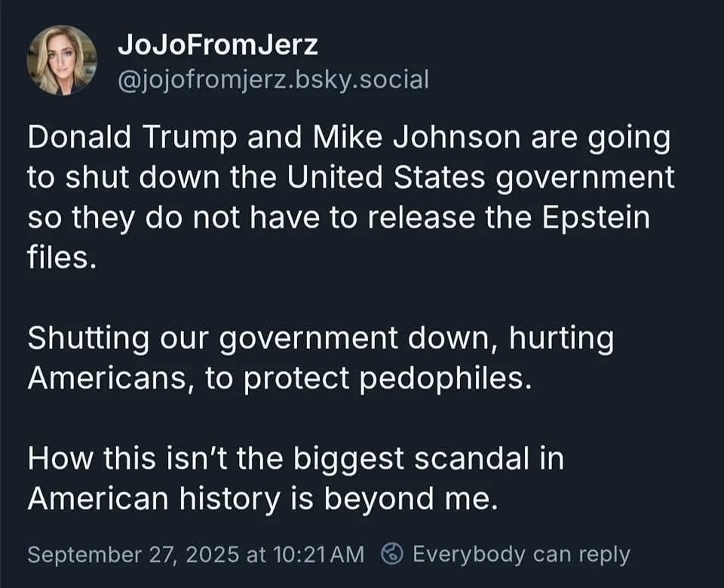This screenshot has width=724, height=588.
Task: Click 'so they do not have' line
Action: (173, 218)
